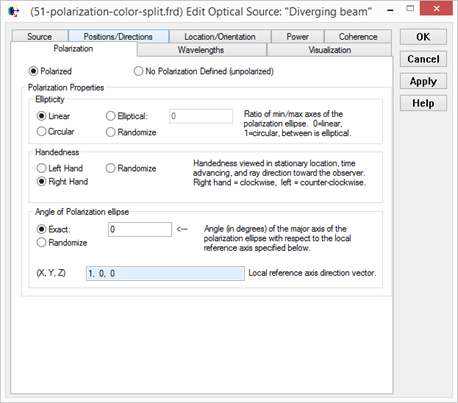Select Elliptical ellipticity radio button
The height and width of the screenshot is (403, 458).
tap(127, 116)
